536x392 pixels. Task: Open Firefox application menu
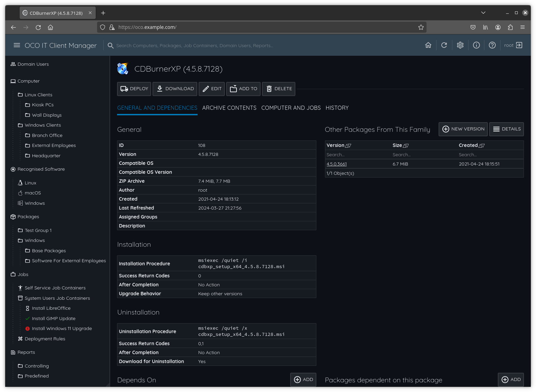click(x=523, y=27)
